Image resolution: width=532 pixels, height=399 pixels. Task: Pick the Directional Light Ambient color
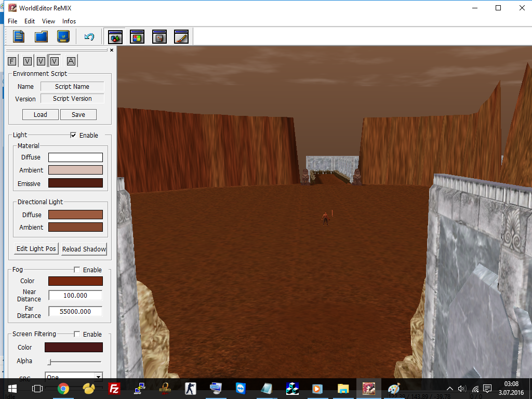(x=75, y=227)
